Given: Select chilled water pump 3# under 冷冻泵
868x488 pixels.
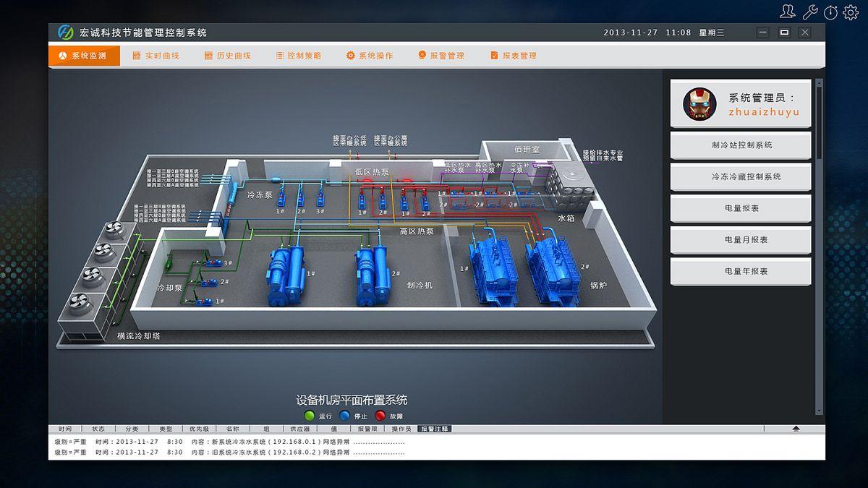Looking at the screenshot, I should pos(320,198).
